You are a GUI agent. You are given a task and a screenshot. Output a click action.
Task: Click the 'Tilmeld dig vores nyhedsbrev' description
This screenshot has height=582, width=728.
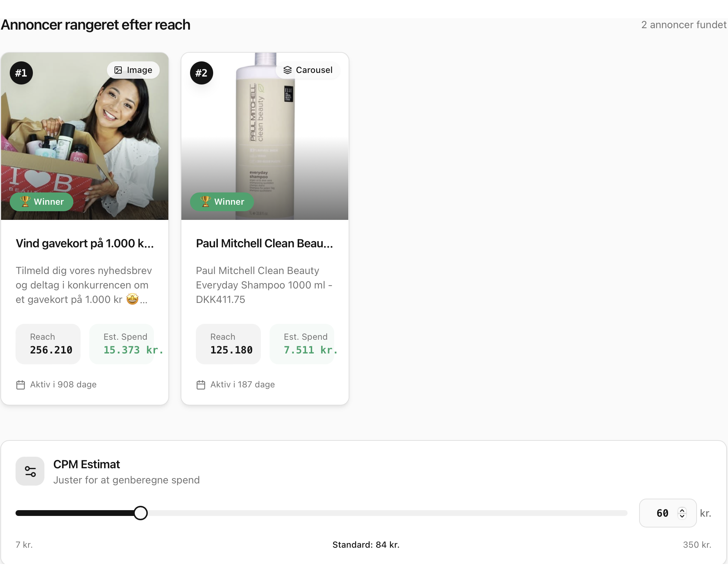coord(84,285)
